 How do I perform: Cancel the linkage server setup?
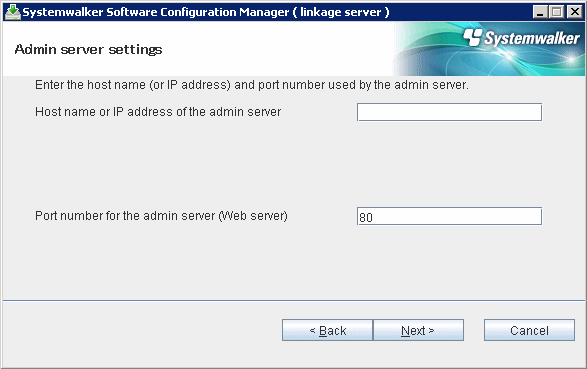pyautogui.click(x=529, y=330)
